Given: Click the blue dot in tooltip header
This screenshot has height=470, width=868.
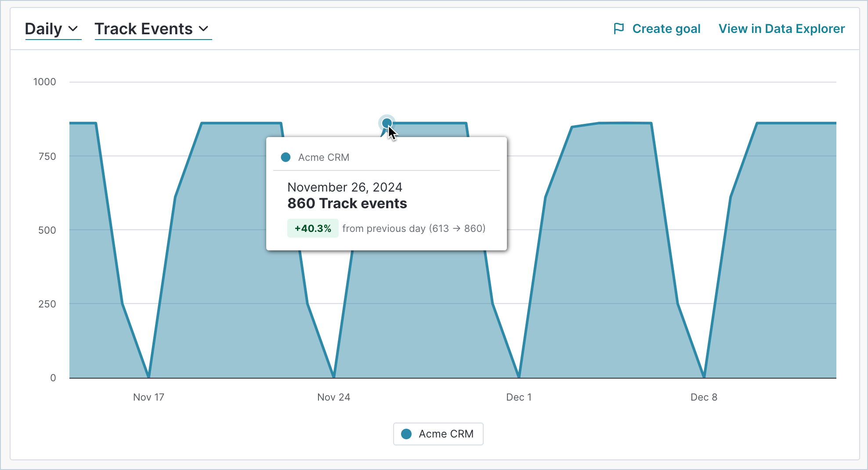Looking at the screenshot, I should (x=286, y=157).
